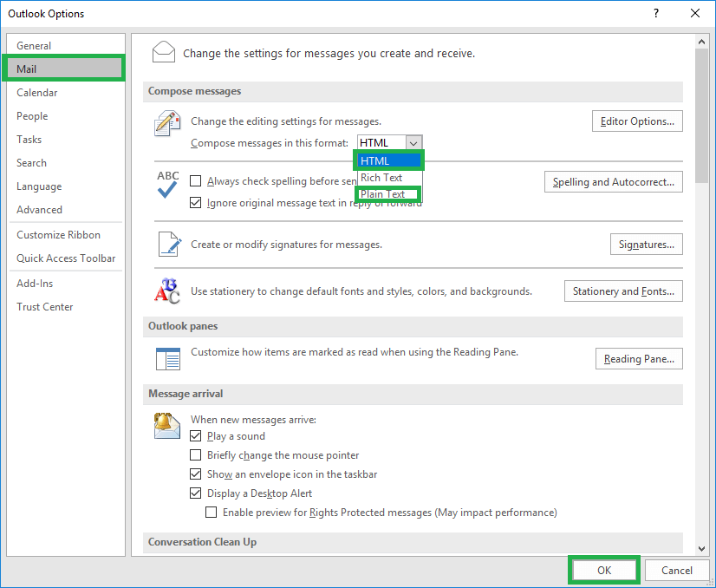Screen dimensions: 716x588
Task: Click the Reading Pane layout icon
Action: [168, 359]
